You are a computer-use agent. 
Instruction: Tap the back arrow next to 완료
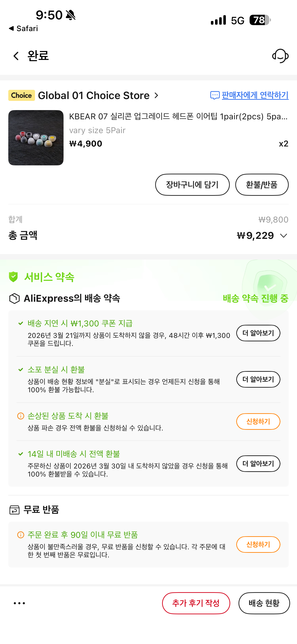tap(16, 56)
